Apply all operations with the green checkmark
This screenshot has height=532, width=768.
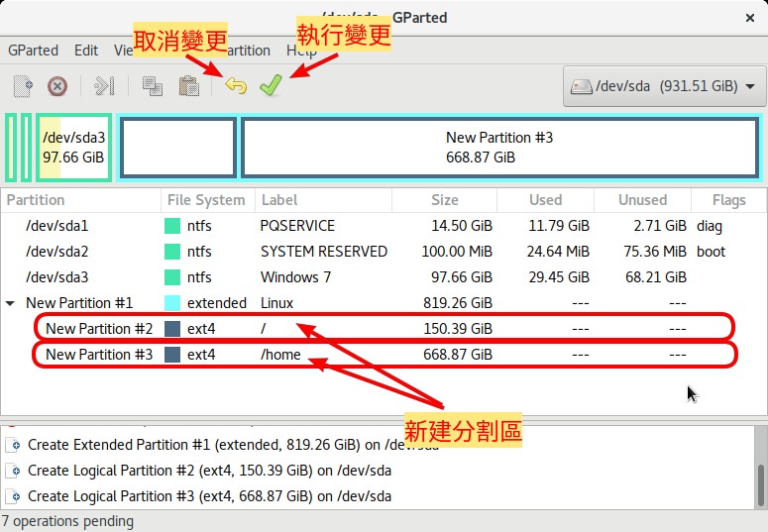(x=270, y=86)
